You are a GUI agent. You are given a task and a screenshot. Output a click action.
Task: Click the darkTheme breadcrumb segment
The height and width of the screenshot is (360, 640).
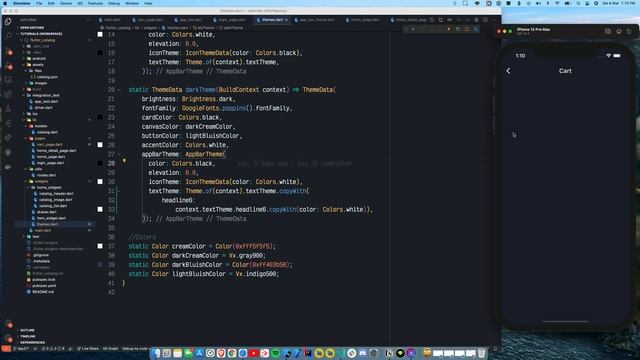(232, 28)
